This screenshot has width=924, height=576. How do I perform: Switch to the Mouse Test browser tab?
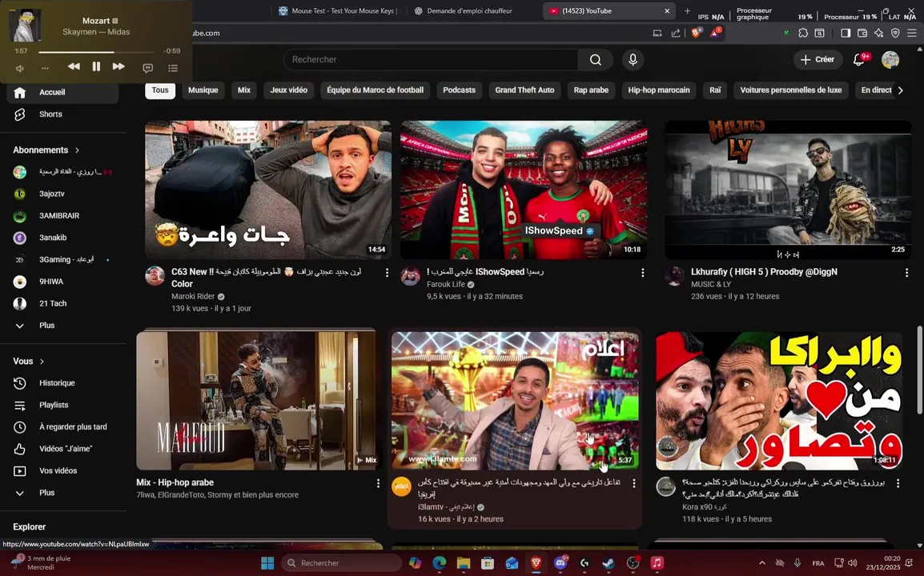click(338, 10)
